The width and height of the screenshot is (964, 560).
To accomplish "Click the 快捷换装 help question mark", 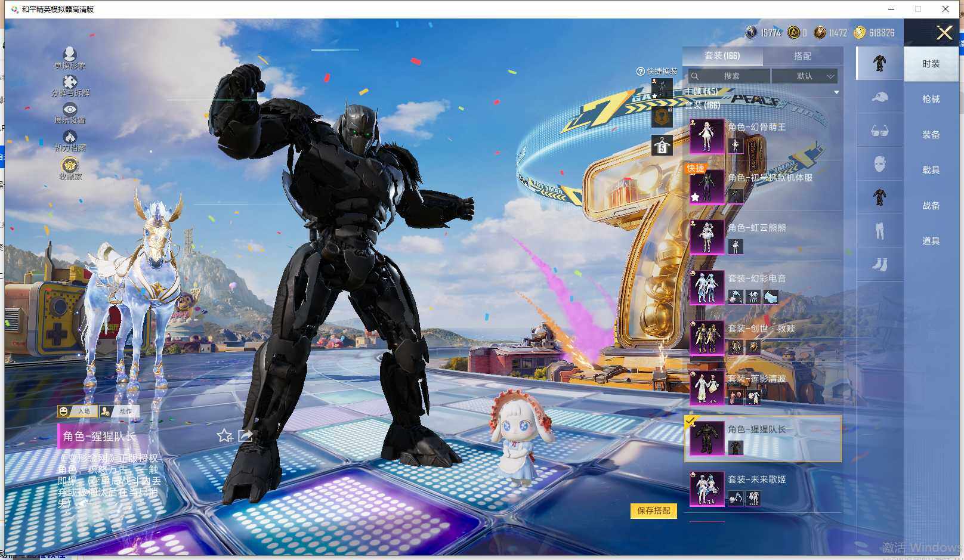I will coord(641,71).
